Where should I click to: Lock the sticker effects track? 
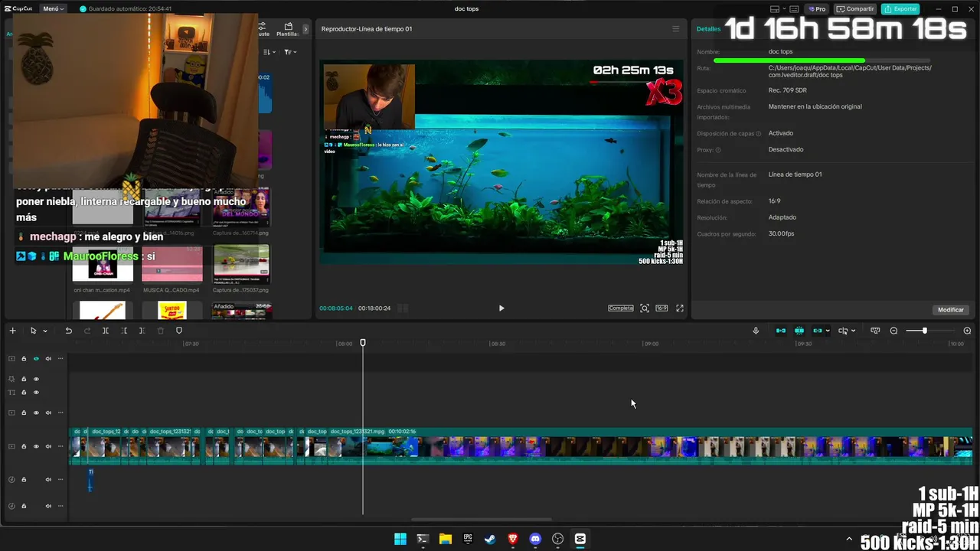[x=24, y=379]
